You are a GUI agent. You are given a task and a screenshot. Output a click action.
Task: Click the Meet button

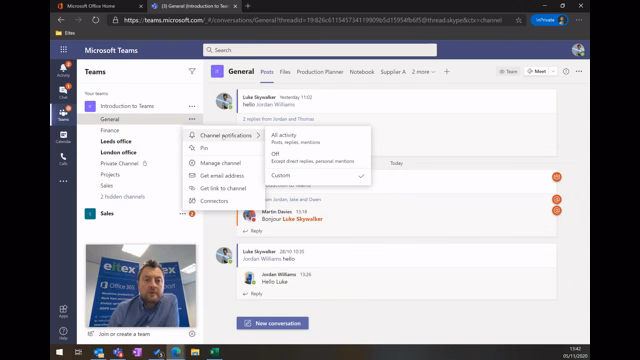[537, 71]
